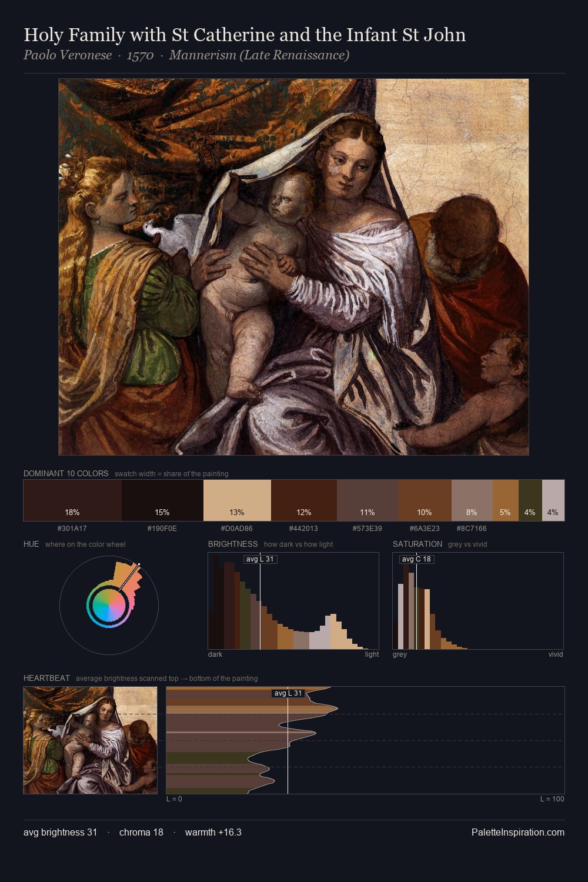The height and width of the screenshot is (882, 588).
Task: Pick the 8% taupe #8C7166 swatch
Action: click(472, 500)
